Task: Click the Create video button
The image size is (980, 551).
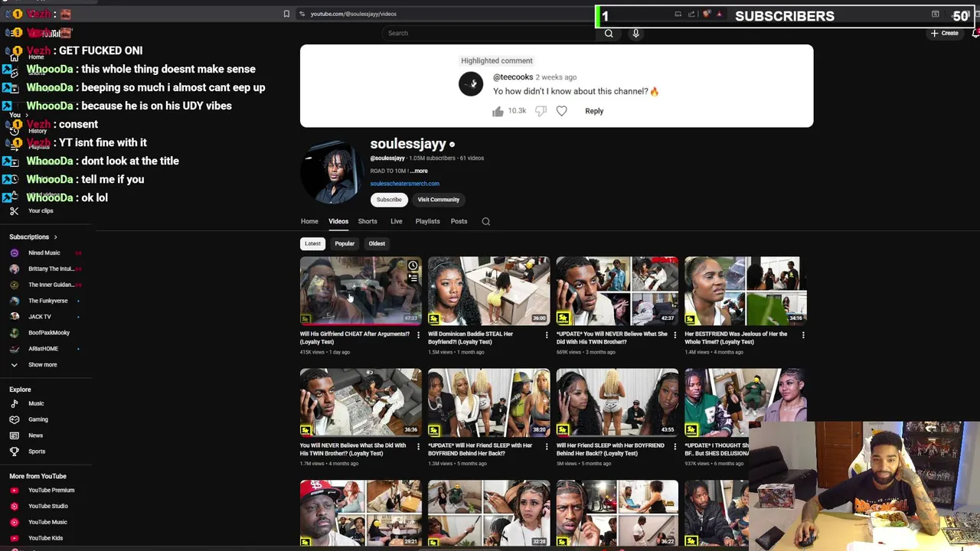Action: pyautogui.click(x=945, y=33)
